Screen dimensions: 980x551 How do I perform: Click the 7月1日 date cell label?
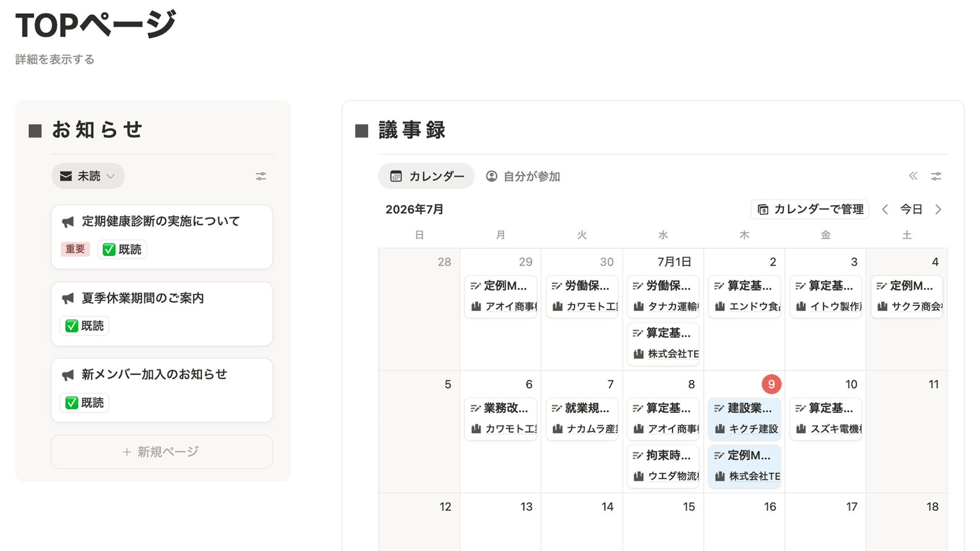674,262
